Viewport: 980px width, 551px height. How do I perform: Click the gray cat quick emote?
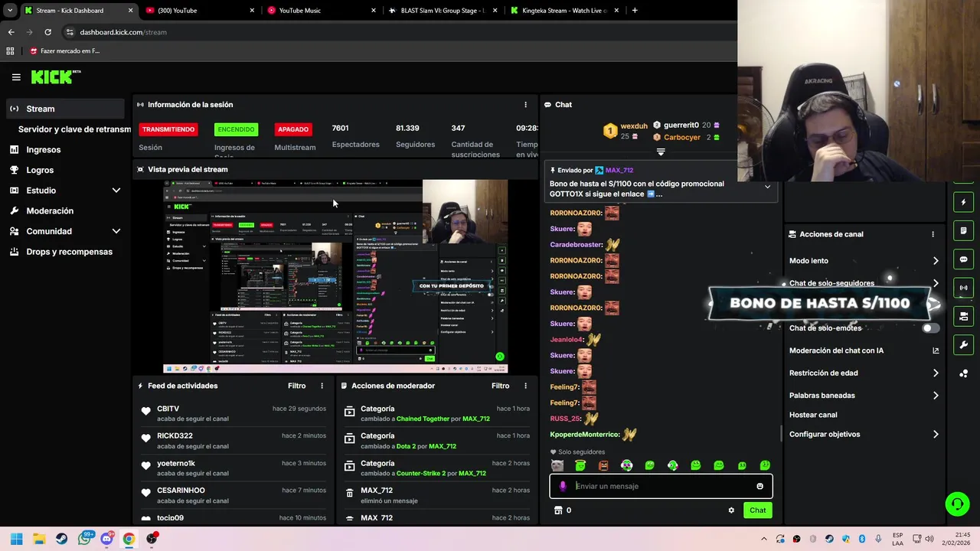click(x=557, y=465)
